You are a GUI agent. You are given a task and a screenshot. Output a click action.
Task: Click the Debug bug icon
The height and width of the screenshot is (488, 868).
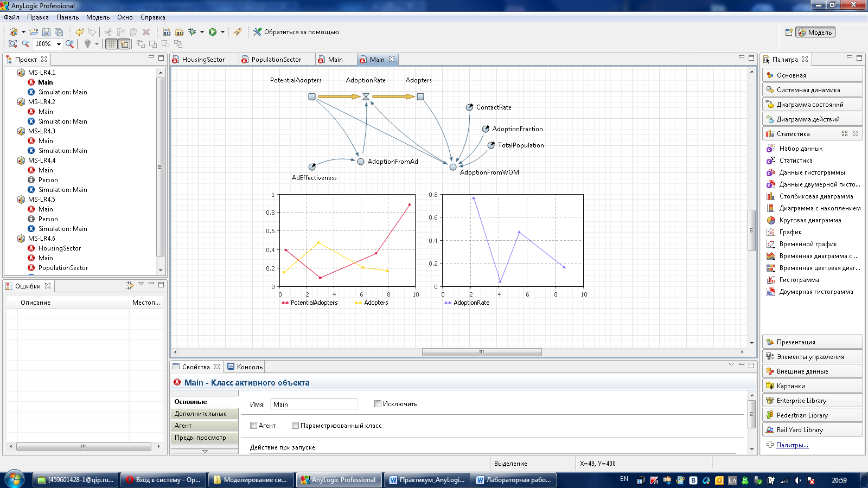(x=192, y=32)
